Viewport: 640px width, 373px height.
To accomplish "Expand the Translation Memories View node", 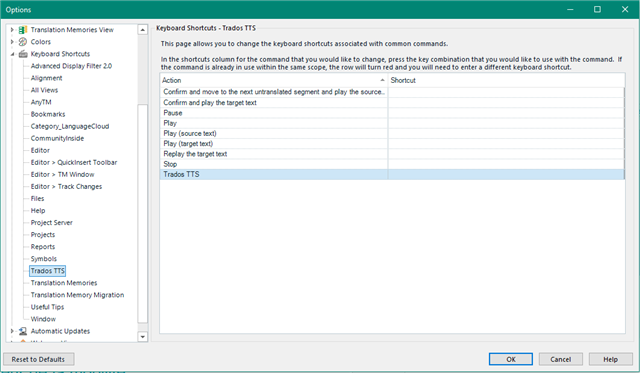I will 12,30.
